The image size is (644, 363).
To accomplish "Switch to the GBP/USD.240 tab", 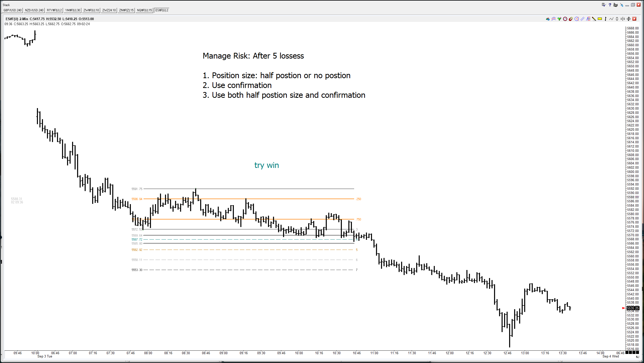I will (13, 10).
